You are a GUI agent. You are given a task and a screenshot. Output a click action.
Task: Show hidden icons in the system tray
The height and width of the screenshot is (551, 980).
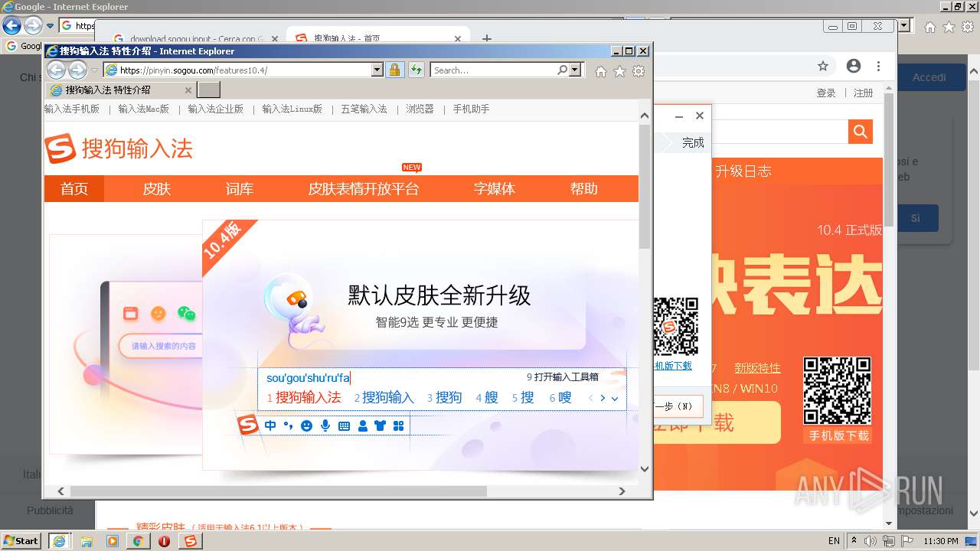point(854,540)
